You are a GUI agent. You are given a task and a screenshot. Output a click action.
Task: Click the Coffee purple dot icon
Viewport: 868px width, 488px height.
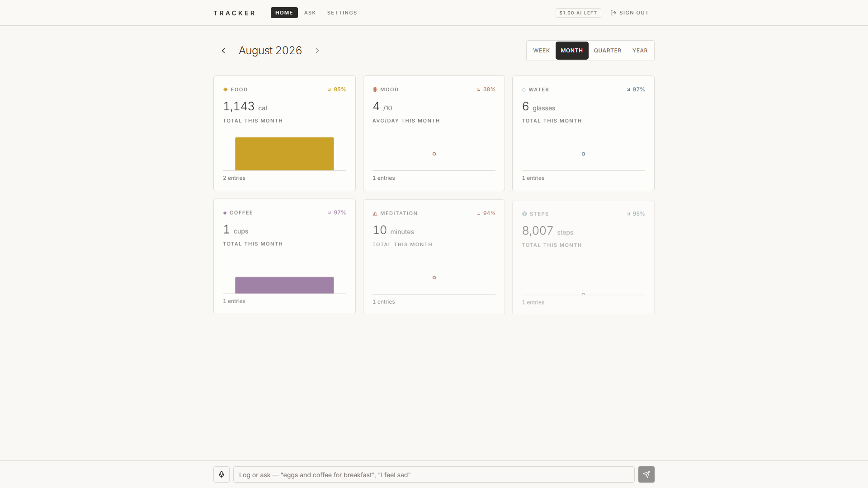[225, 213]
